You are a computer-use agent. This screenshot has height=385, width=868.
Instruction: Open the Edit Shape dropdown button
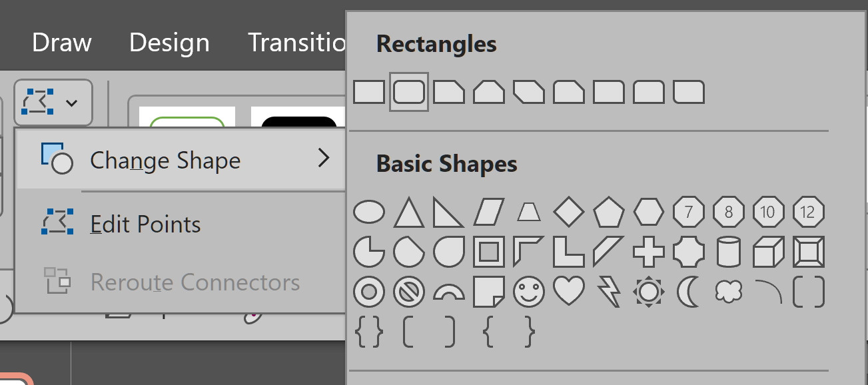coord(53,103)
